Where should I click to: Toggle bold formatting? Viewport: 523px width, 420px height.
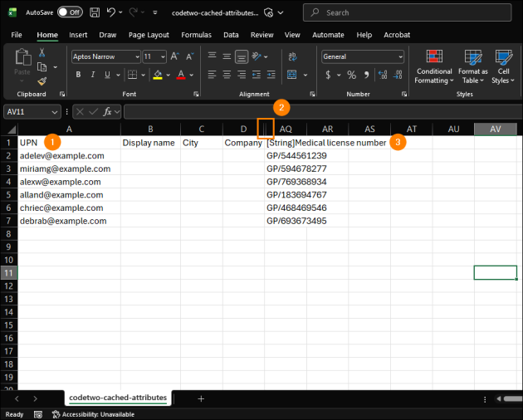pyautogui.click(x=78, y=75)
